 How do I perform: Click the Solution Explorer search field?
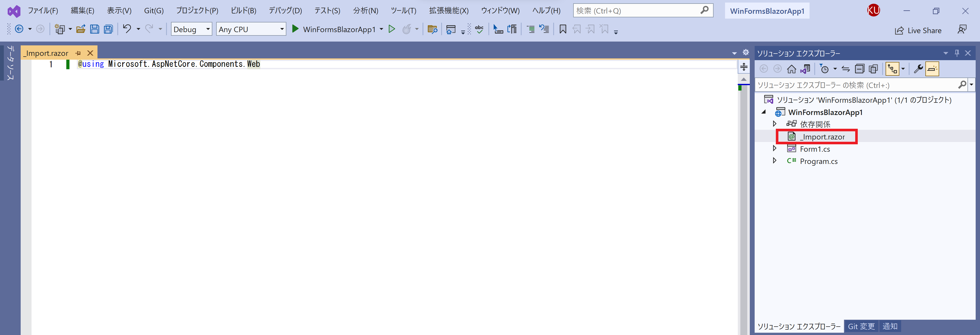coord(861,85)
